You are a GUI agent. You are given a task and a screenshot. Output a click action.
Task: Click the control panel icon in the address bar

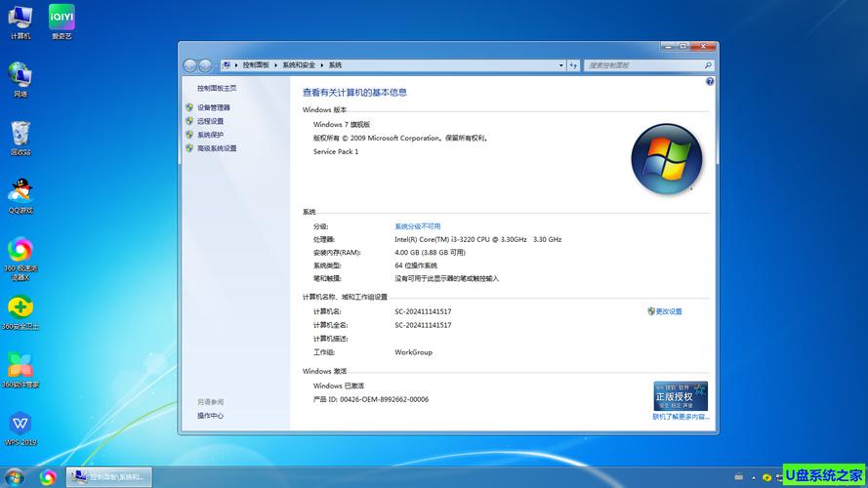(226, 65)
